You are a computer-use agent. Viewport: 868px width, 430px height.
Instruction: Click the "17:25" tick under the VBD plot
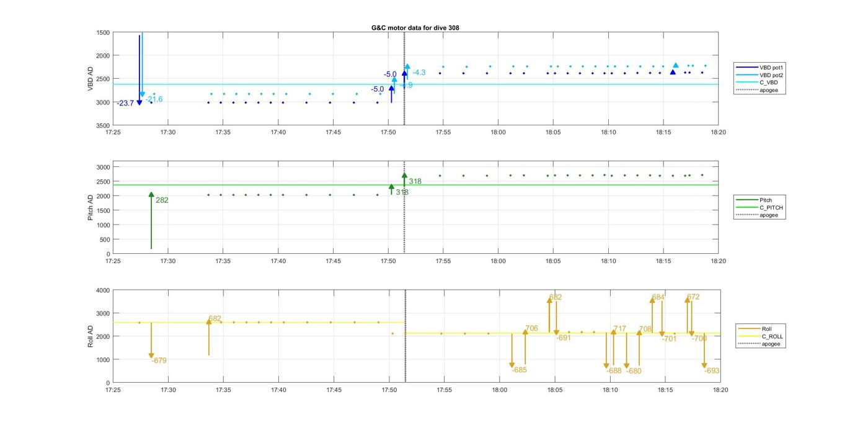click(x=113, y=132)
